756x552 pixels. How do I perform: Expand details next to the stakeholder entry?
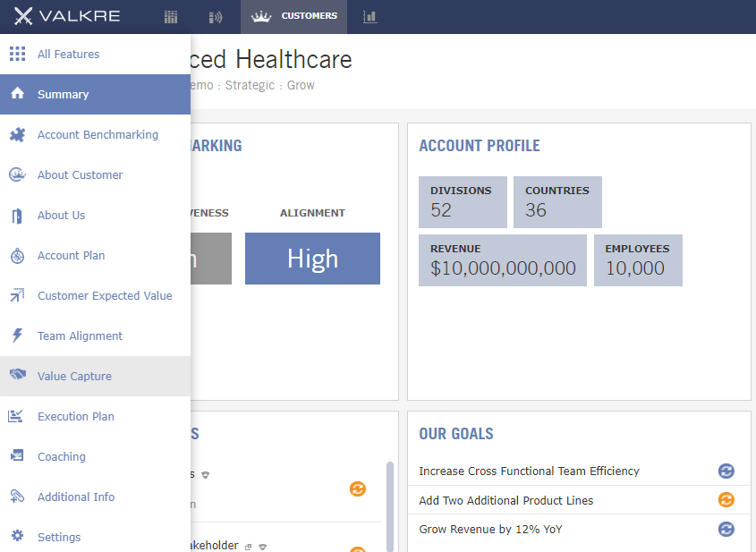coord(248,546)
